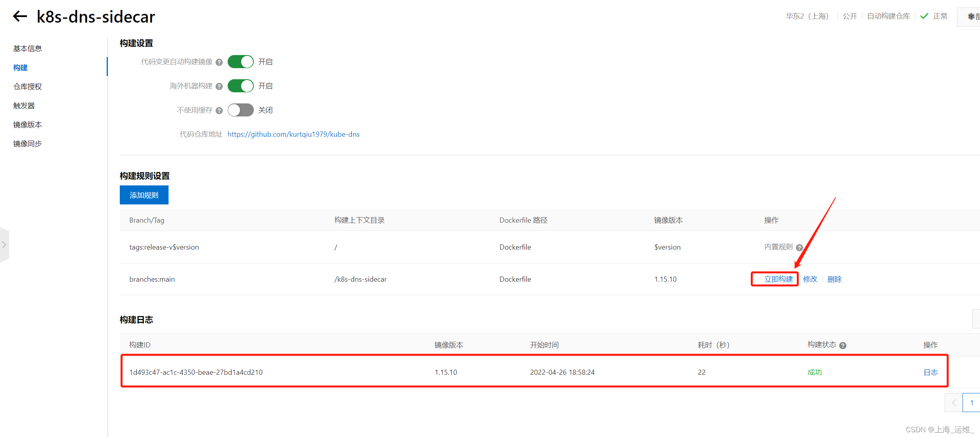Open the kube-dns GitHub repository link
The width and height of the screenshot is (980, 437).
[x=293, y=134]
